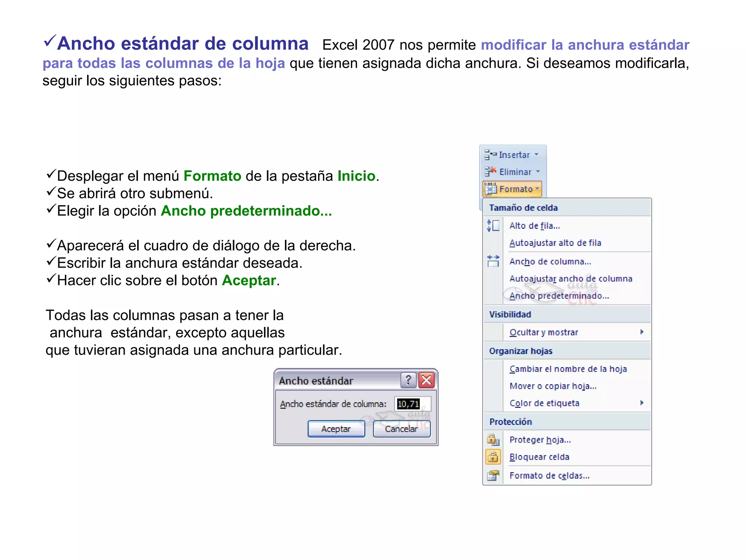The width and height of the screenshot is (747, 560).
Task: Click the Aceptar button
Action: coord(336,429)
